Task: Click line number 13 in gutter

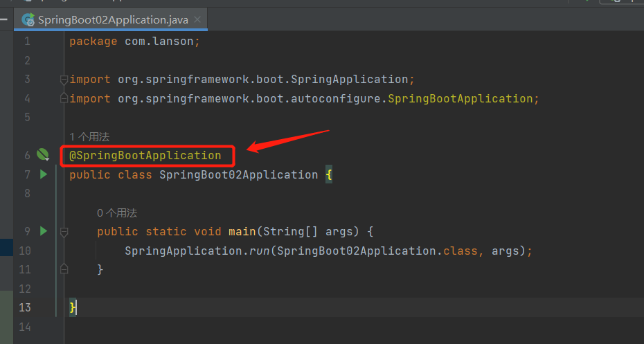Action: coord(25,307)
